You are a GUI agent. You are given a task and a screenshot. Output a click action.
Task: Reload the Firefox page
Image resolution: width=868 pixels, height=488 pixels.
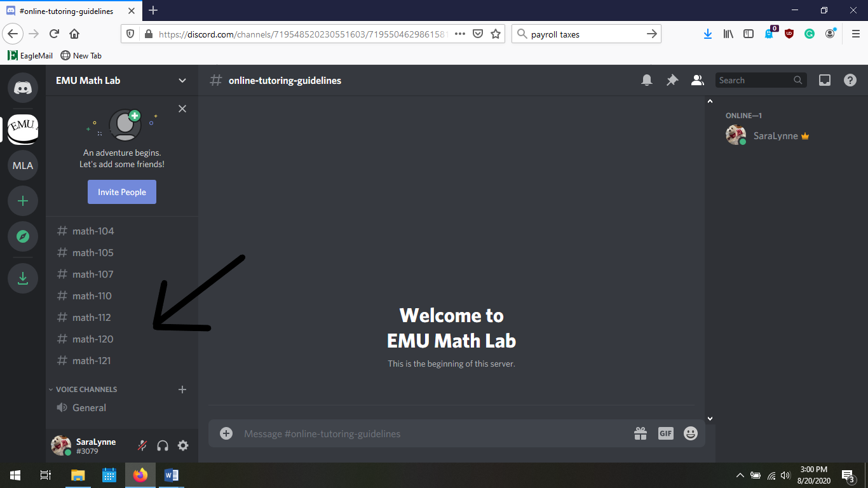tap(55, 34)
